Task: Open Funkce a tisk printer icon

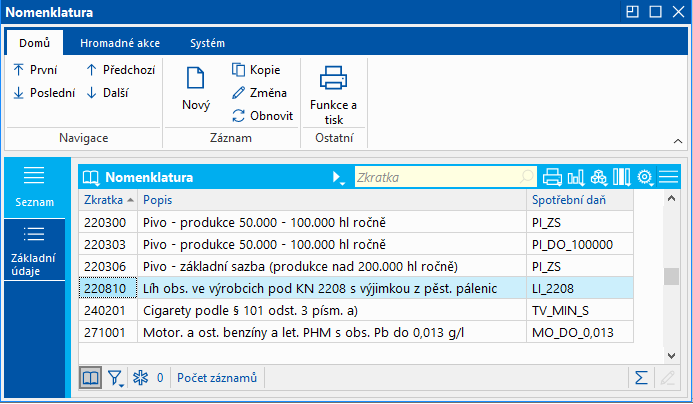Action: [333, 78]
